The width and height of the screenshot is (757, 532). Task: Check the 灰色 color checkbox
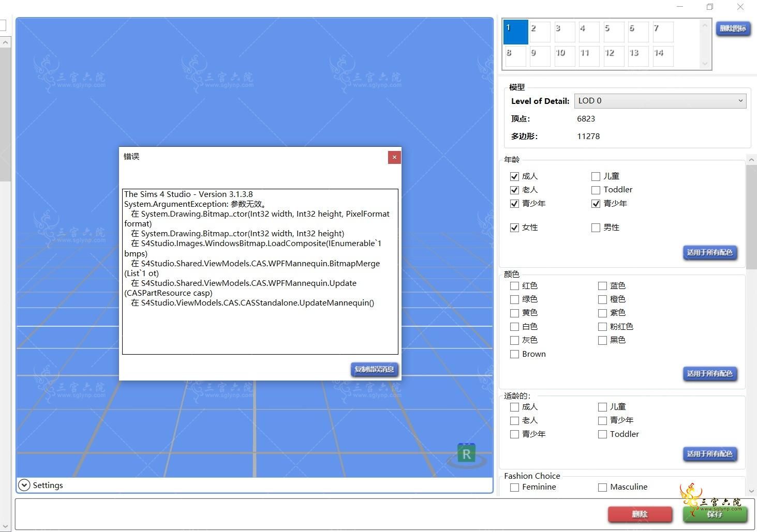(514, 340)
